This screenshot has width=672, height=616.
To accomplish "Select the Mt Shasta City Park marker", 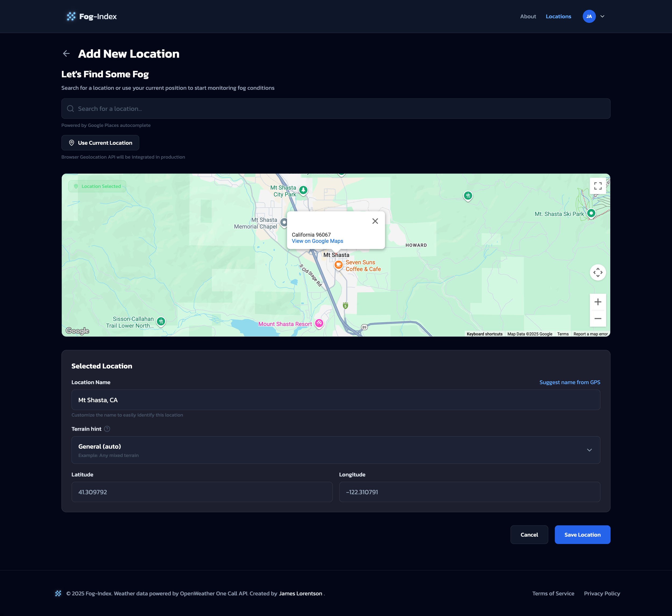I will (x=303, y=190).
